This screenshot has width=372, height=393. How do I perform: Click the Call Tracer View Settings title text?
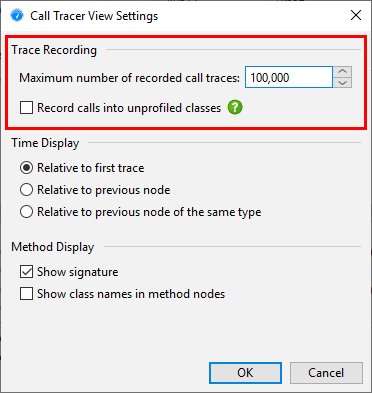[x=94, y=16]
